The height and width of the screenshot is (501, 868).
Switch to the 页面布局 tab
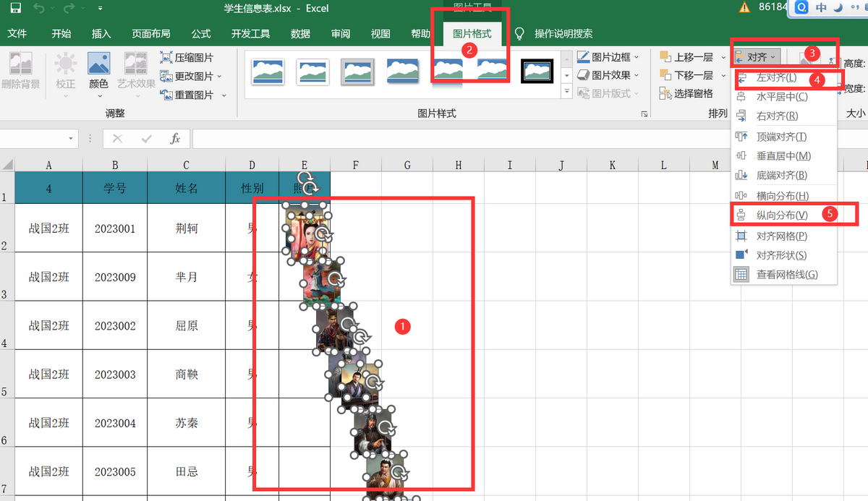151,34
